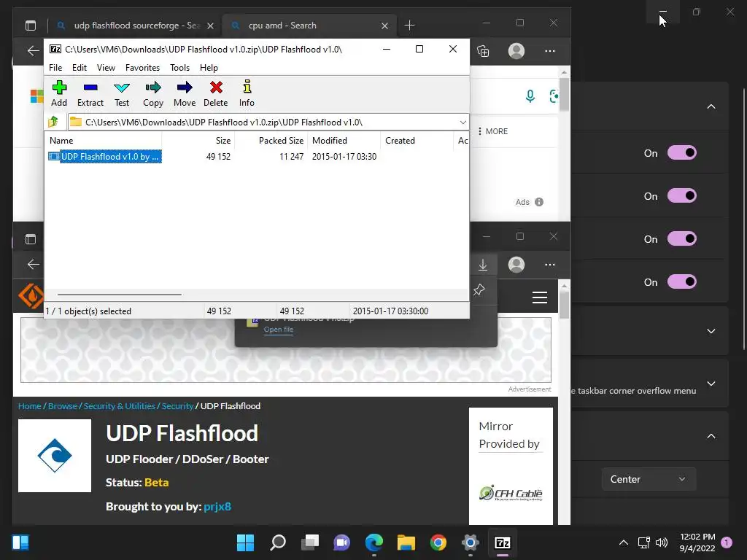The image size is (747, 560).
Task: Open the SourceForge hamburger menu
Action: point(539,297)
